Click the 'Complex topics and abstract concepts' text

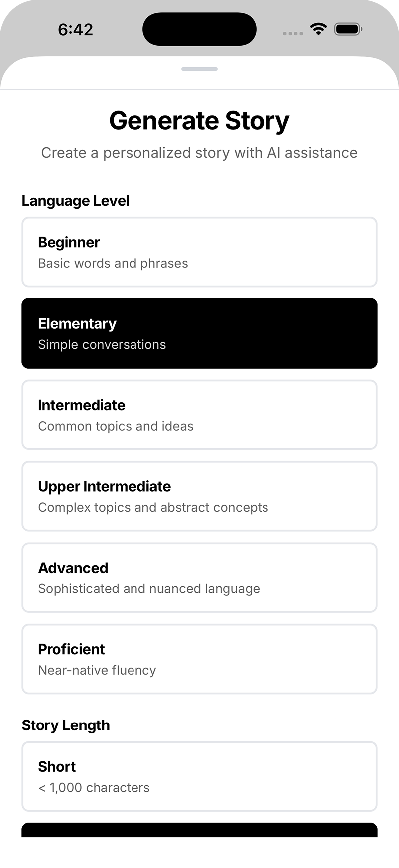[153, 507]
